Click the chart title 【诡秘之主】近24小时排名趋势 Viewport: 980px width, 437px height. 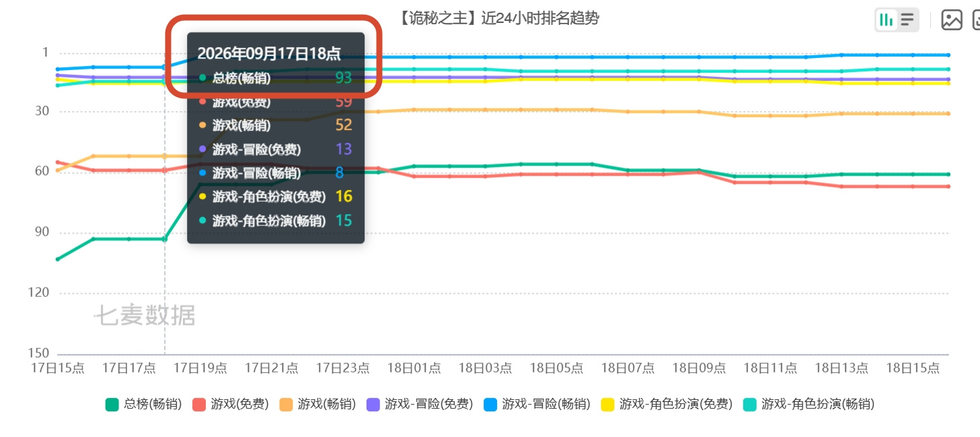(x=498, y=18)
